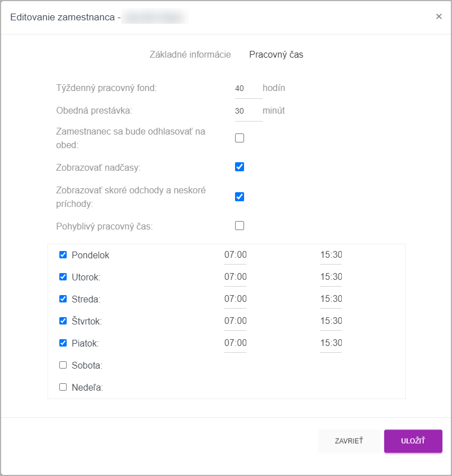Enable employee lunch sign-out checkbox

240,138
